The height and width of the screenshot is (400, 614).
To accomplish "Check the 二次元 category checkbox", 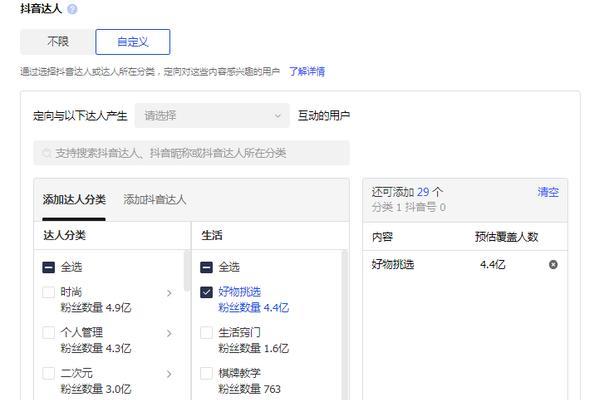I will tap(49, 373).
